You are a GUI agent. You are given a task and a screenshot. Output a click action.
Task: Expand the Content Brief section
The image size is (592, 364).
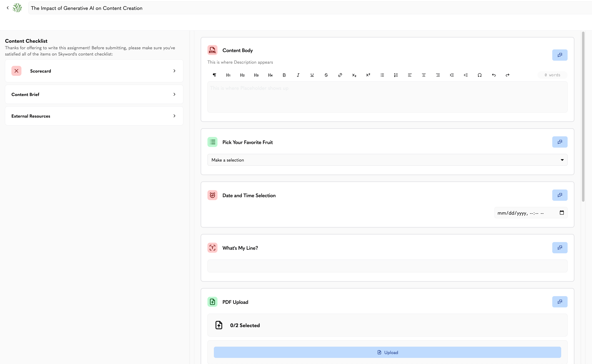pyautogui.click(x=94, y=94)
